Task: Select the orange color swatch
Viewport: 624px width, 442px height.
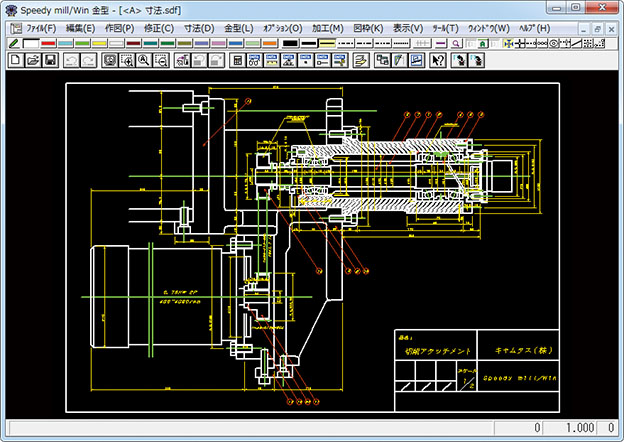Action: point(269,43)
